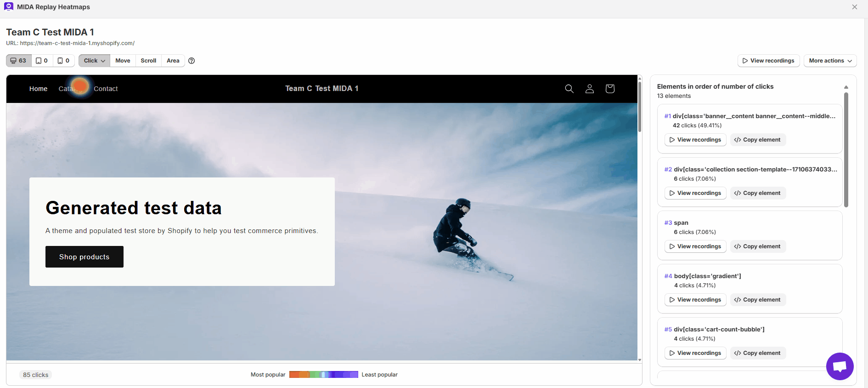Expand the Click heatmap type dropdown
This screenshot has height=388, width=868.
click(x=94, y=61)
